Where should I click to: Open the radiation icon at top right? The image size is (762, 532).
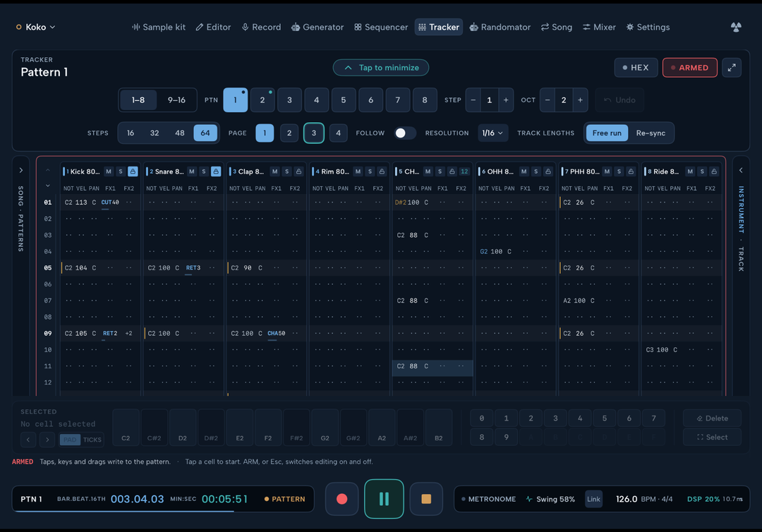tap(736, 28)
